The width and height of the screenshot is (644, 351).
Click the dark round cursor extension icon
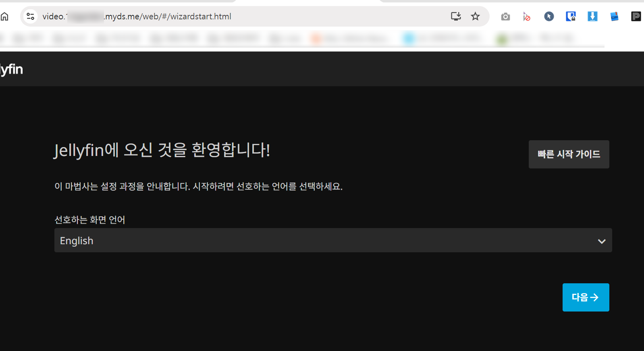(549, 17)
